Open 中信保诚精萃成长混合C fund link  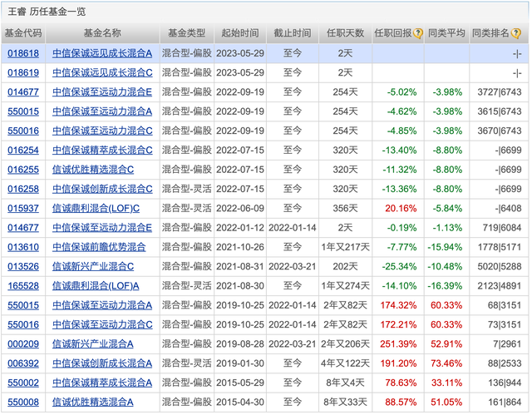102,150
